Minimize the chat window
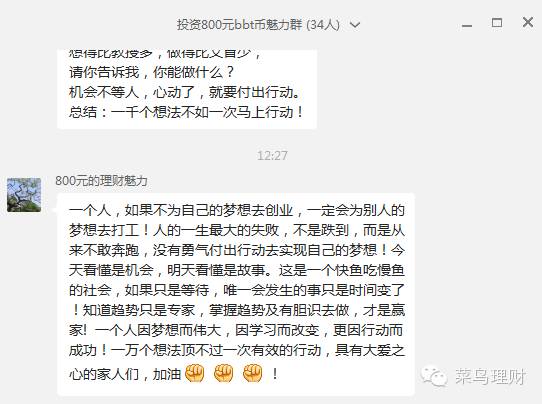The image size is (542, 404). [467, 26]
